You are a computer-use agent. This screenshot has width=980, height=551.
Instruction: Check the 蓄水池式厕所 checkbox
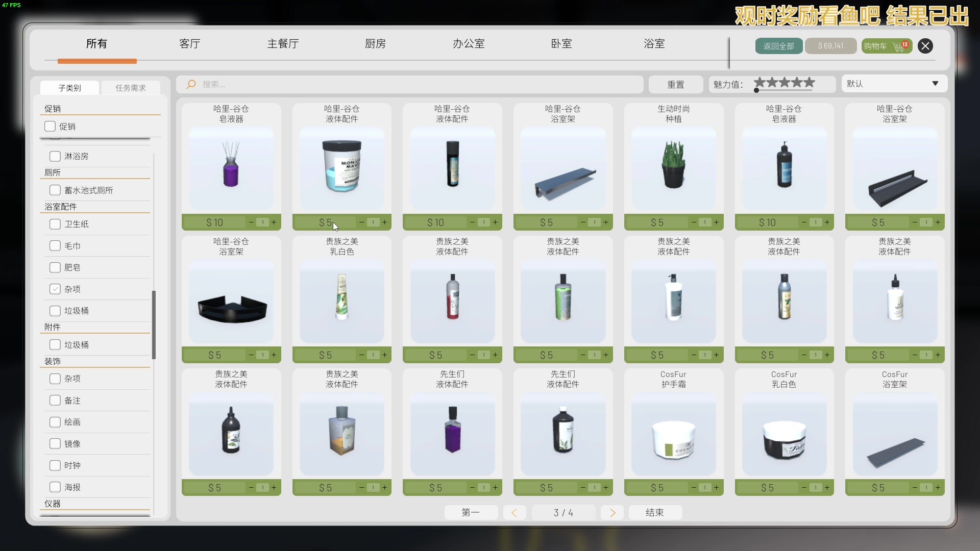click(55, 190)
